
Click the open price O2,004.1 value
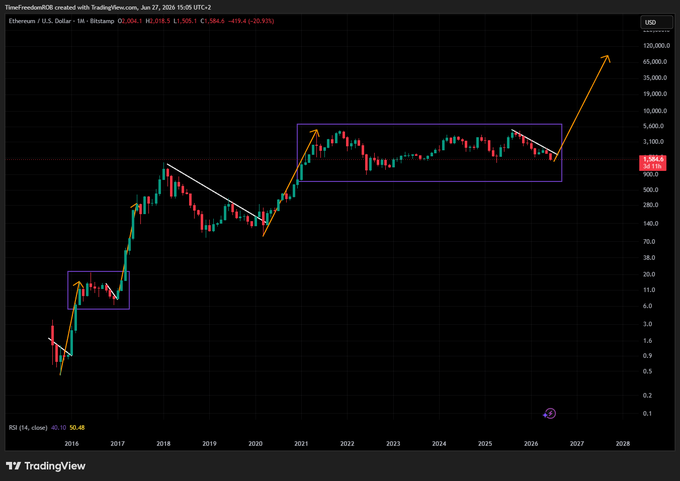click(130, 21)
